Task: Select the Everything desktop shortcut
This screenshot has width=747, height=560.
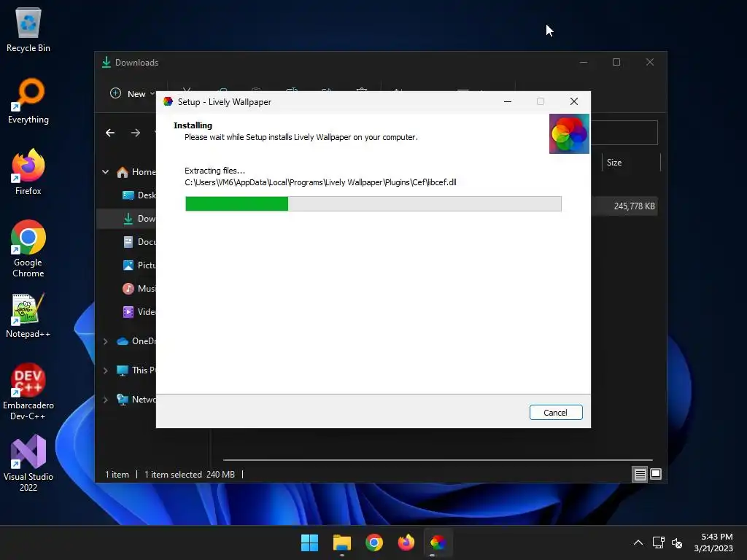Action: click(x=28, y=101)
